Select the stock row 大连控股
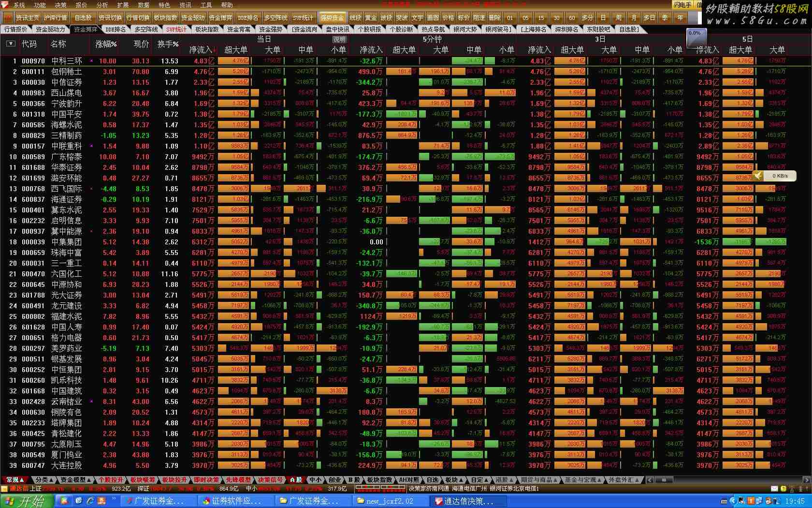The image size is (812, 508). pos(406,465)
